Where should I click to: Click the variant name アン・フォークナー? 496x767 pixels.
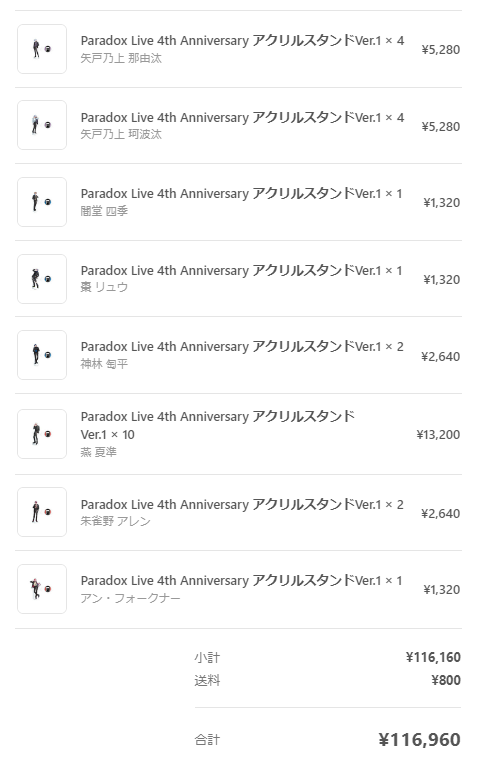point(131,598)
